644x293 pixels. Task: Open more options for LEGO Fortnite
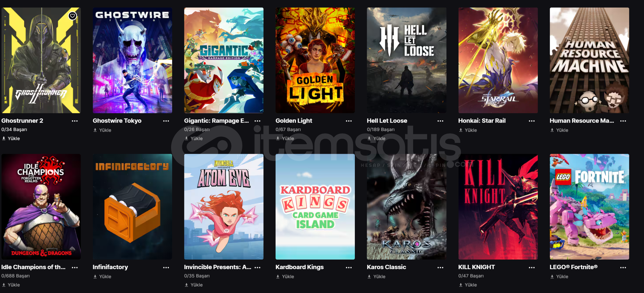click(623, 267)
